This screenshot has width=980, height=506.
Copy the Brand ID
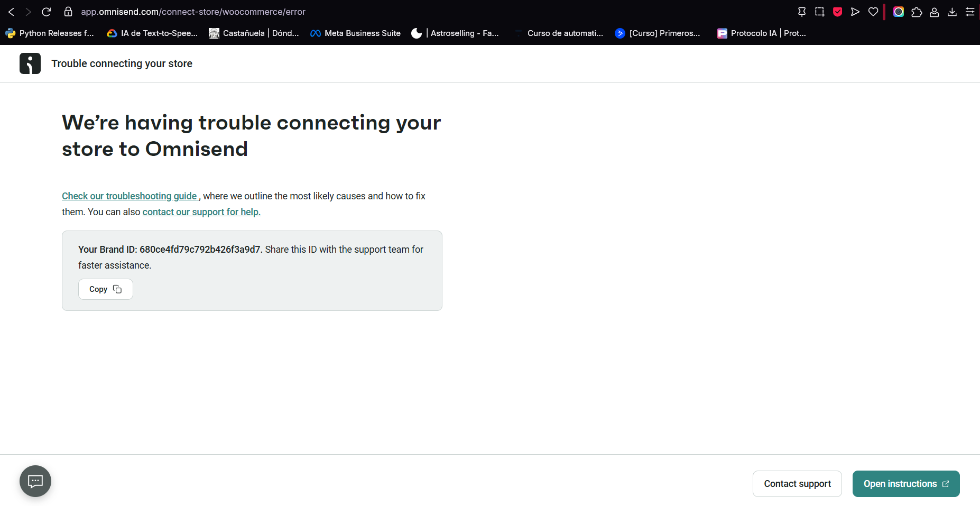click(x=106, y=289)
